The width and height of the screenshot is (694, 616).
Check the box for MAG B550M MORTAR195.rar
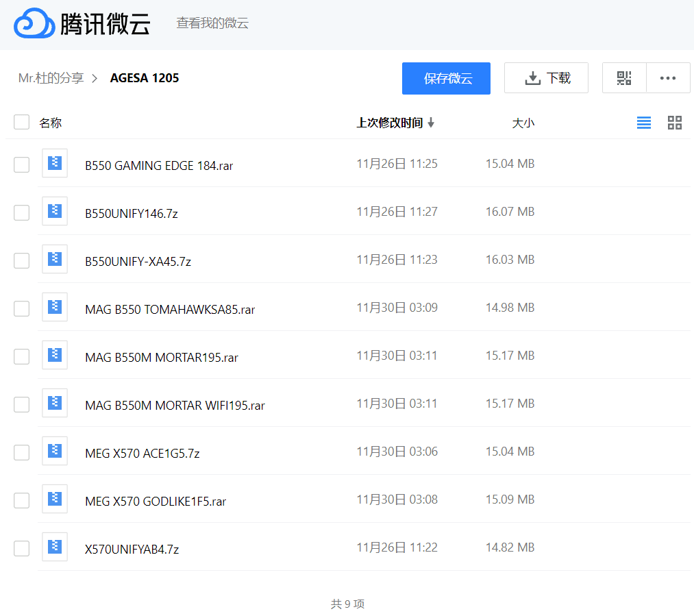(22, 357)
